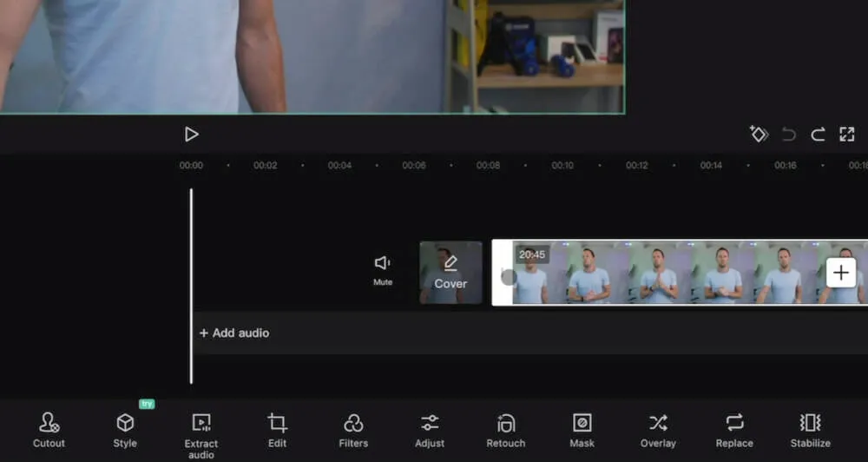Viewport: 868px width, 462px height.
Task: Mute the clip audio
Action: pyautogui.click(x=383, y=269)
